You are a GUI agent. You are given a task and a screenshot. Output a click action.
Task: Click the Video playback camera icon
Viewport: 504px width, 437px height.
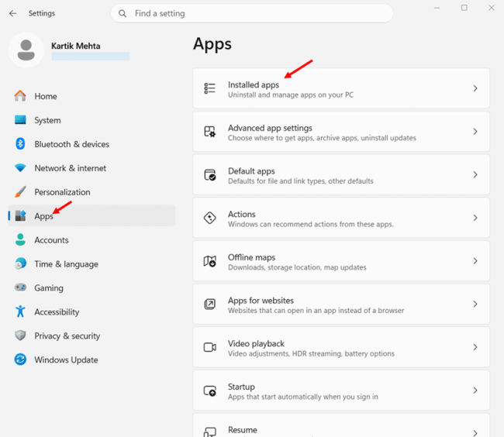(210, 347)
